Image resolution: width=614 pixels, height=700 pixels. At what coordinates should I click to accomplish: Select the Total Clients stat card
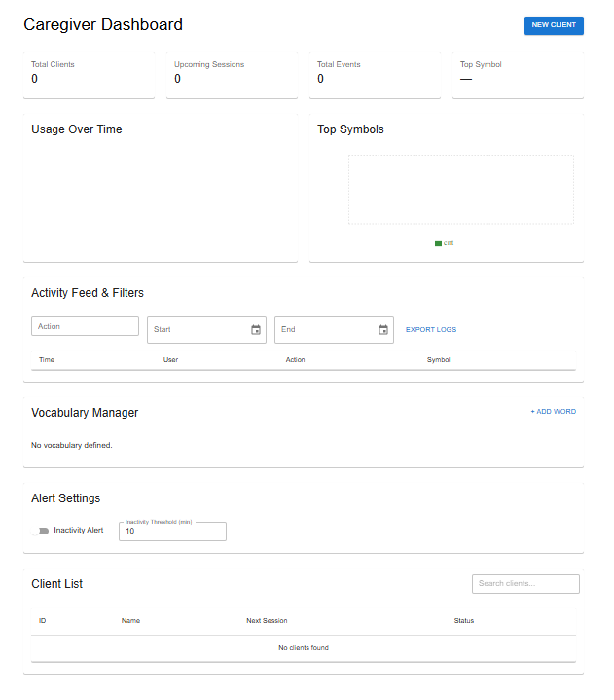click(89, 74)
